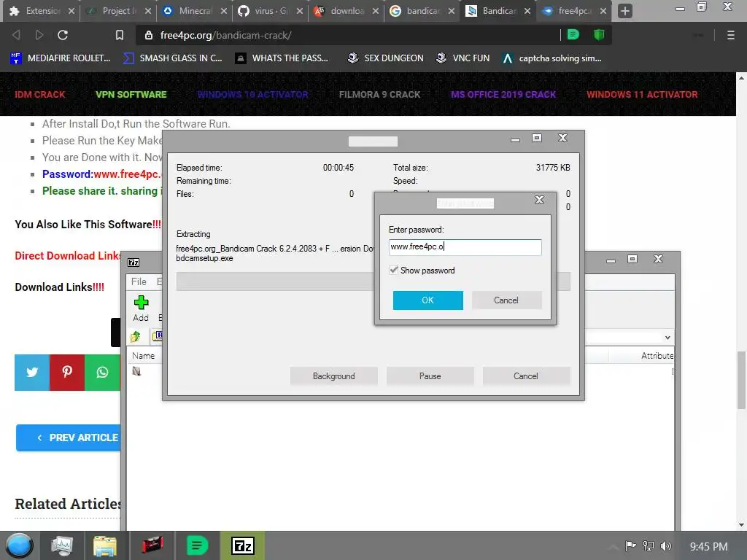Screen dimensions: 747x560
Task: Select the file item in 7-Zip list
Action: coord(136,371)
